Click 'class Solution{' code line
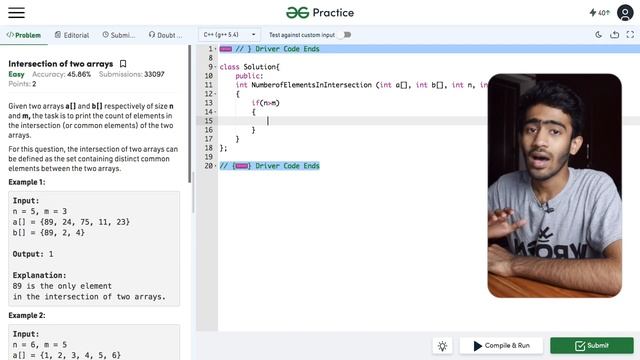This screenshot has width=640, height=360. point(249,67)
